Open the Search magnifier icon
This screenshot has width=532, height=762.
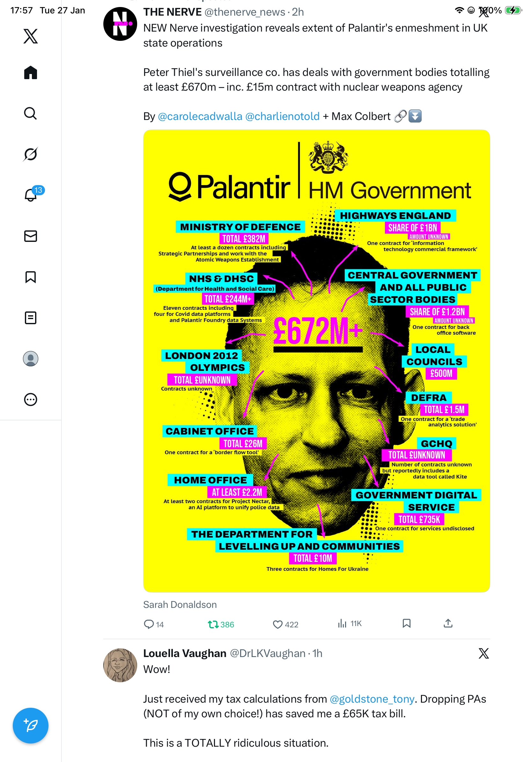[31, 113]
